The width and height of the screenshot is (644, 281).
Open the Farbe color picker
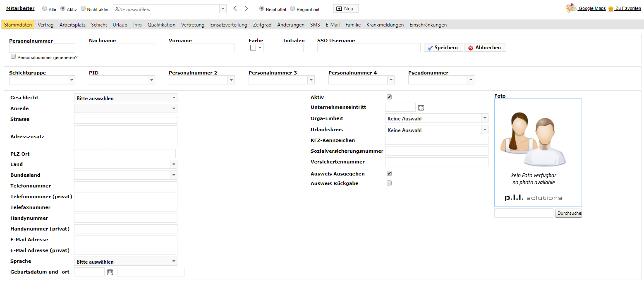click(x=256, y=48)
